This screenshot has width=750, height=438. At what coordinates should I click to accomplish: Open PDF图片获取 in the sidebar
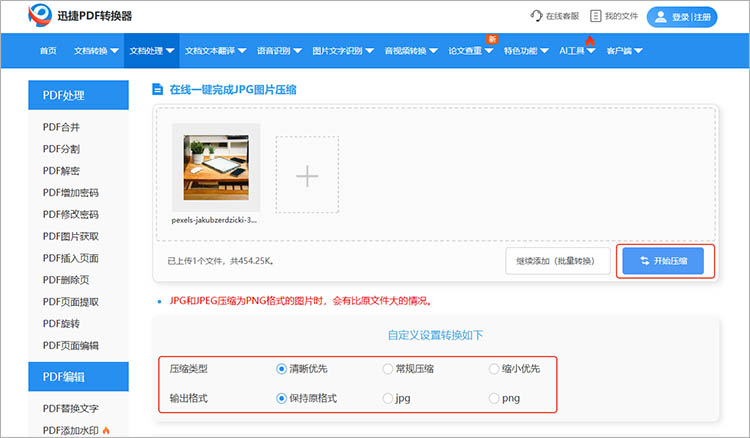coord(70,236)
